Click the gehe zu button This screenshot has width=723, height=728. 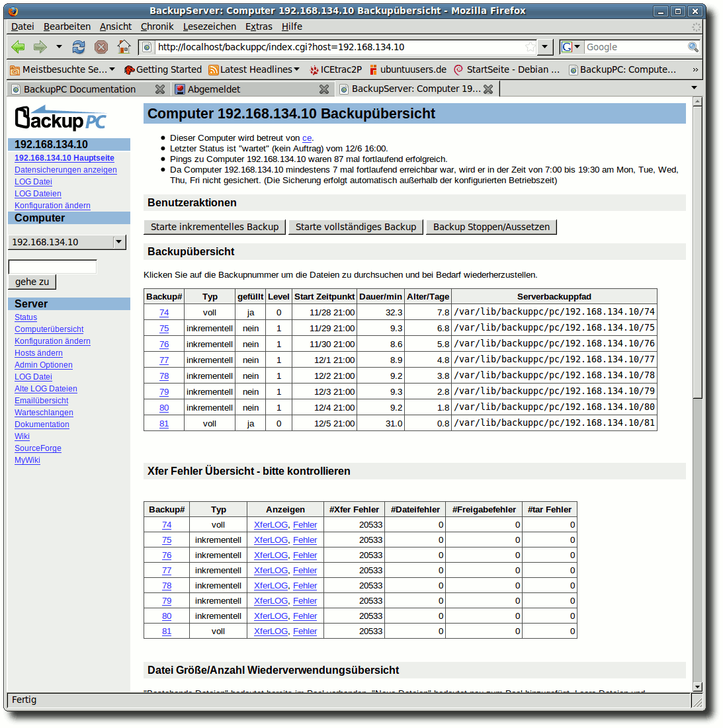pos(32,282)
